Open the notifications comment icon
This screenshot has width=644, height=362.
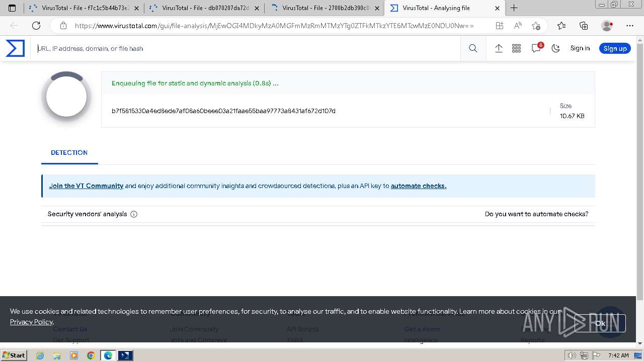tap(537, 48)
